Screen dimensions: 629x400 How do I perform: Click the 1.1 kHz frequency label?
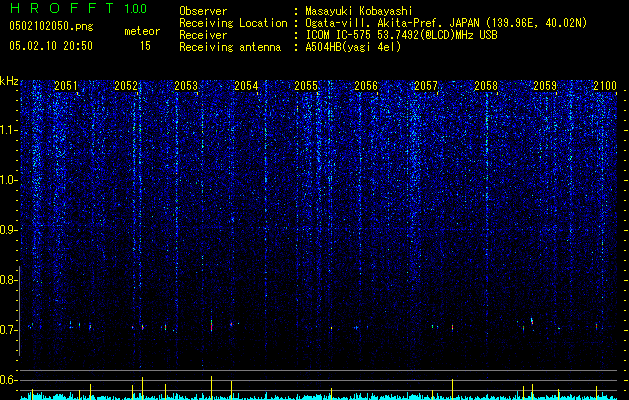tap(8, 130)
